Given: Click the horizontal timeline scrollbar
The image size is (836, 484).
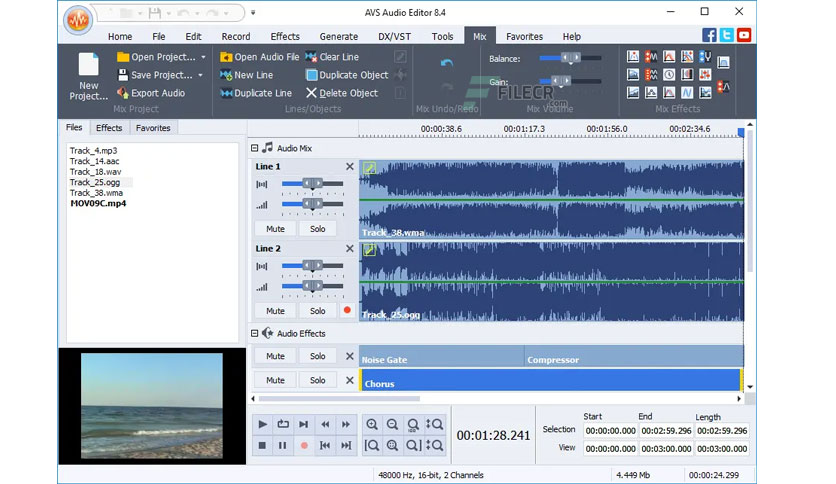Looking at the screenshot, I should pyautogui.click(x=339, y=399).
